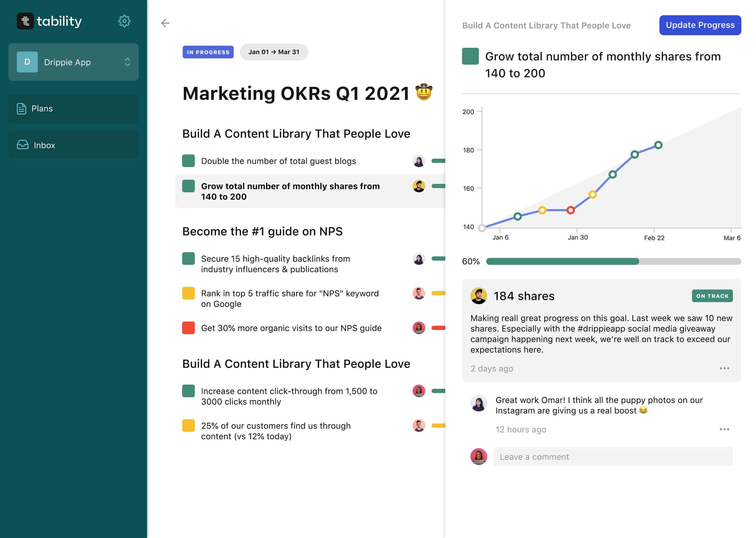Screen dimensions: 756x538
Task: Click yellow status square for NPS keyword ranking
Action: click(188, 293)
